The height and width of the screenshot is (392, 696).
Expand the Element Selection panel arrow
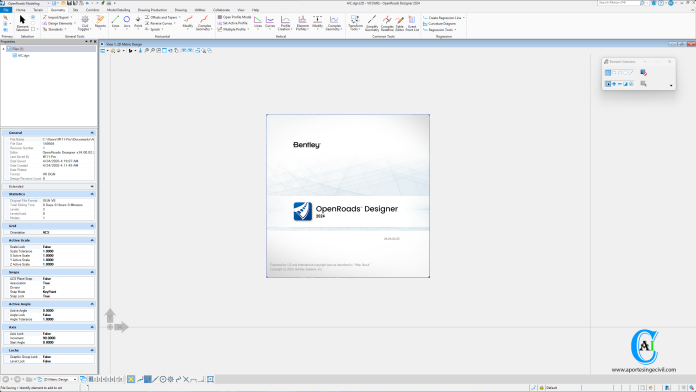[671, 86]
